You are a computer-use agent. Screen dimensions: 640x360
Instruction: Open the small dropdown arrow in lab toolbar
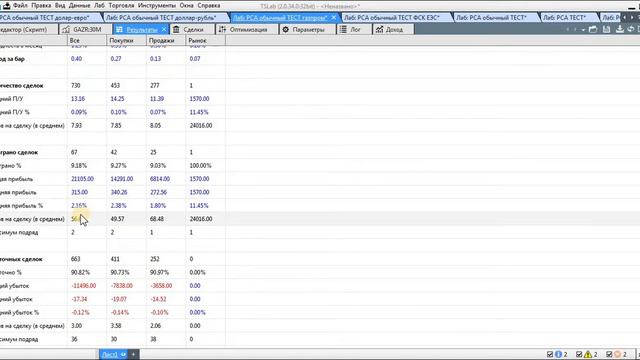pyautogui.click(x=583, y=30)
